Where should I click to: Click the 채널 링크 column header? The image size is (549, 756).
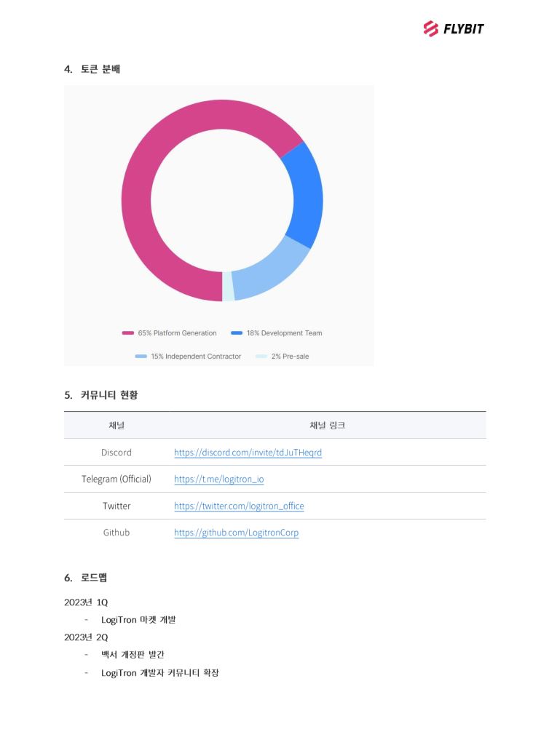(327, 426)
